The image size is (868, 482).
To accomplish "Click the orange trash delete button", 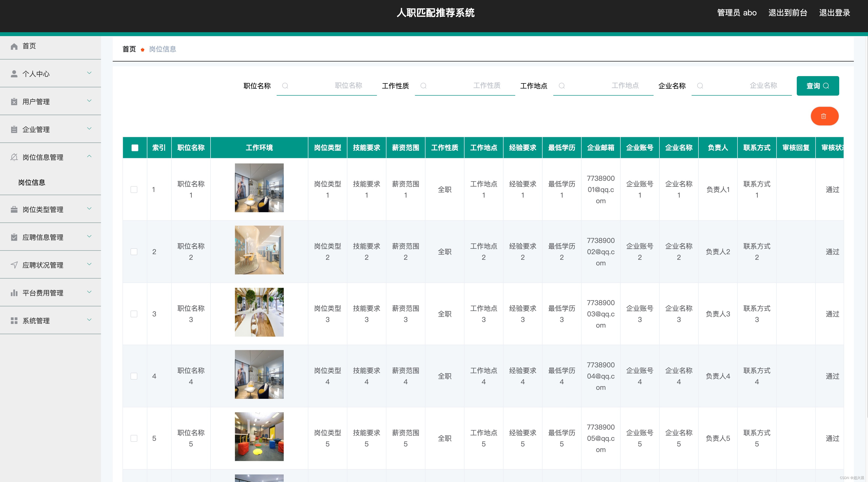I will pos(824,116).
